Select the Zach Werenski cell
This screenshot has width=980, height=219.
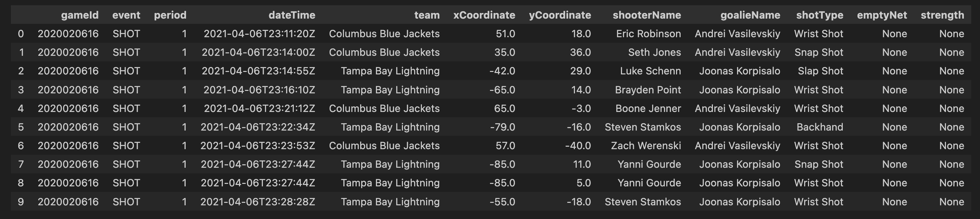click(x=645, y=146)
